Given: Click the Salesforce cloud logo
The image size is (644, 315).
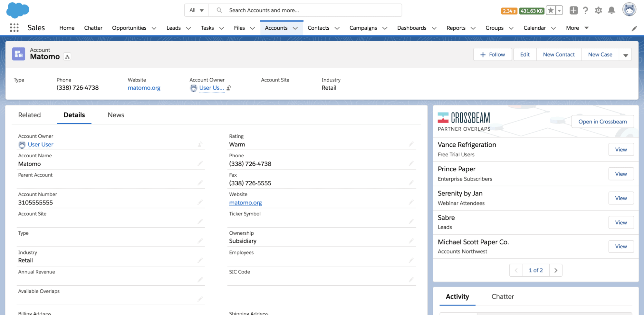Looking at the screenshot, I should coord(18,10).
